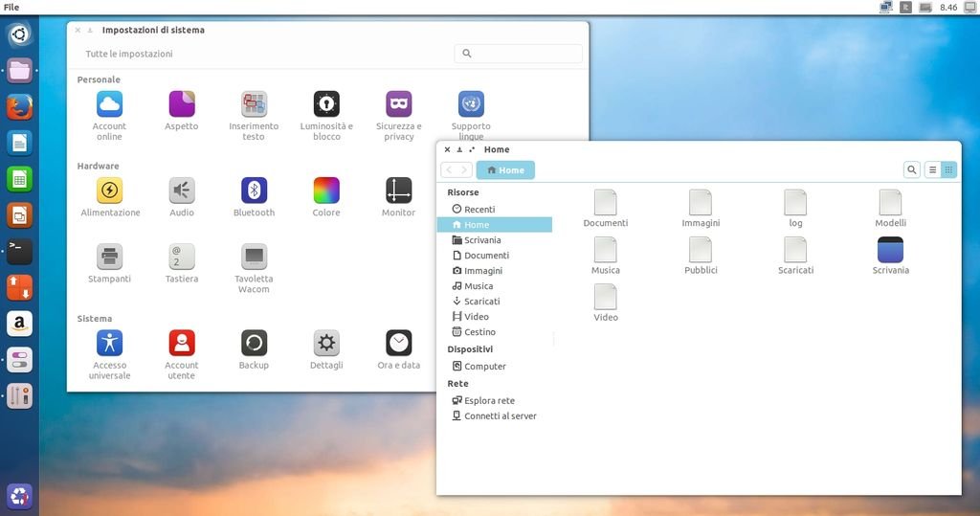This screenshot has width=980, height=516.
Task: Click the Home path bar button
Action: (x=505, y=170)
